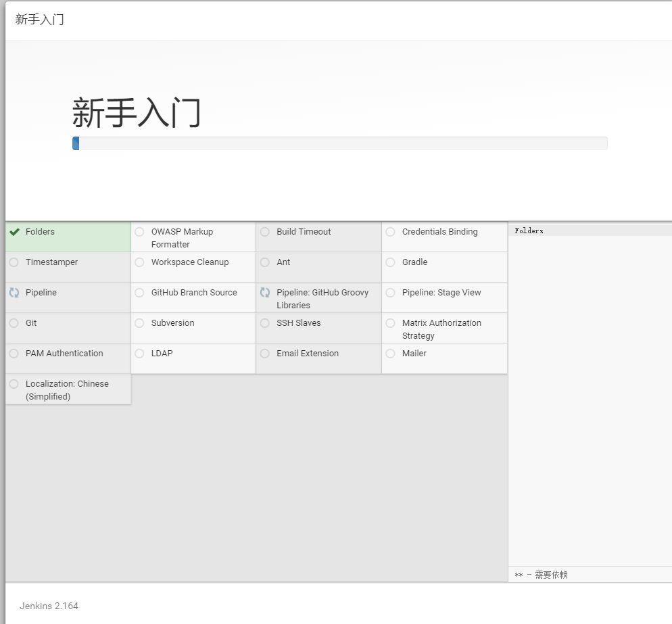Click the Build Timeout plugin name
The width and height of the screenshot is (672, 624).
(304, 232)
